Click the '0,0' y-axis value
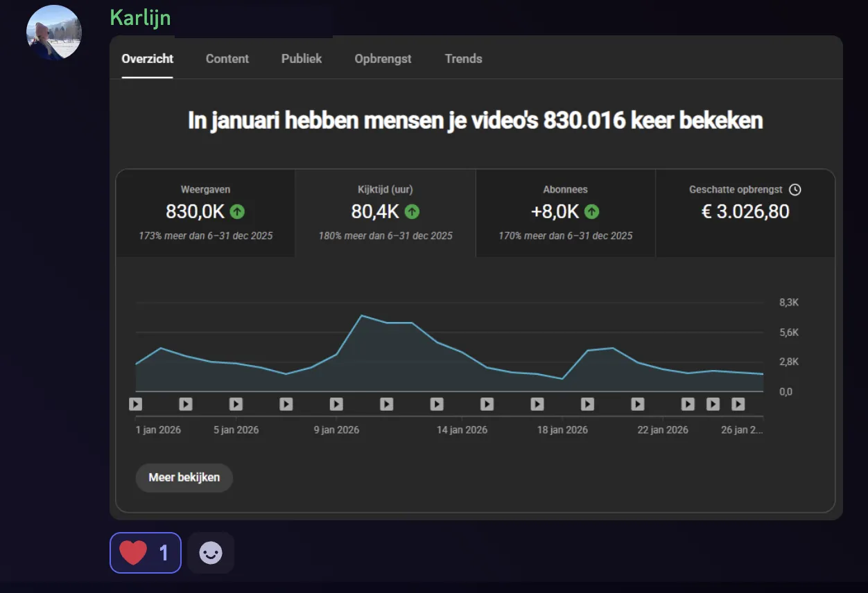This screenshot has width=868, height=593. (785, 391)
